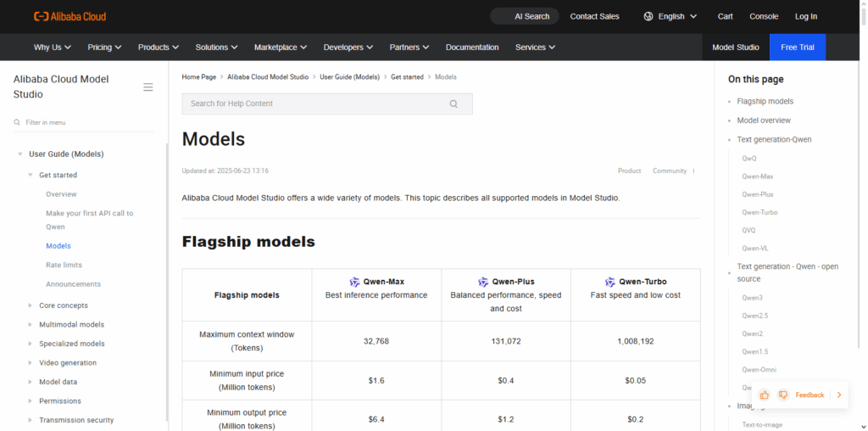Open the Developers dropdown menu
This screenshot has width=868, height=431.
(348, 48)
